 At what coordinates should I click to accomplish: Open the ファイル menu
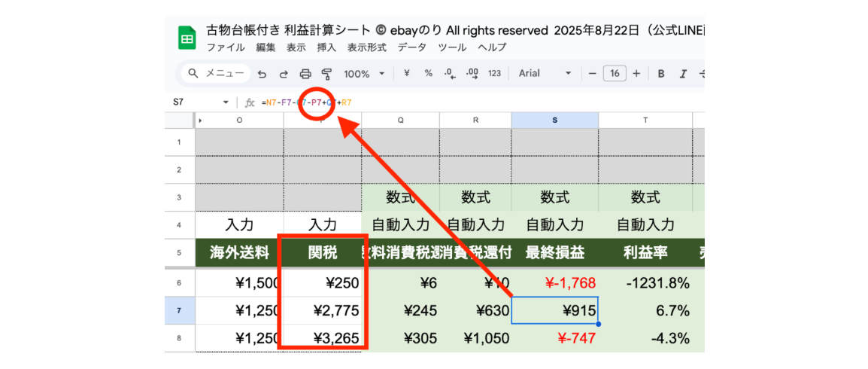(x=225, y=47)
